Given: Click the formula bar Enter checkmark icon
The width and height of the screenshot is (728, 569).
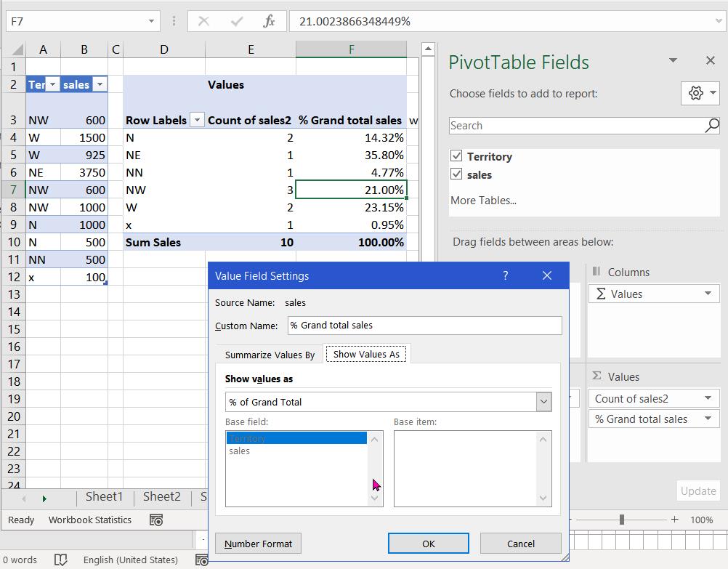Looking at the screenshot, I should (x=236, y=21).
